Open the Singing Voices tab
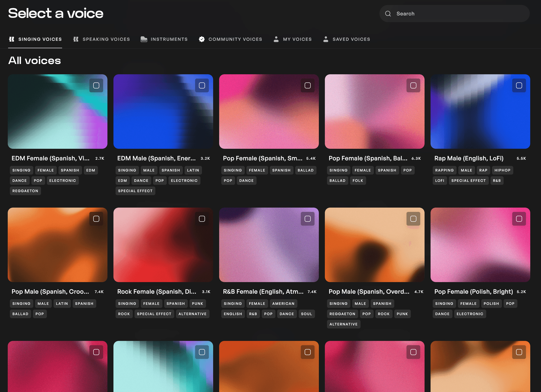 [35, 39]
